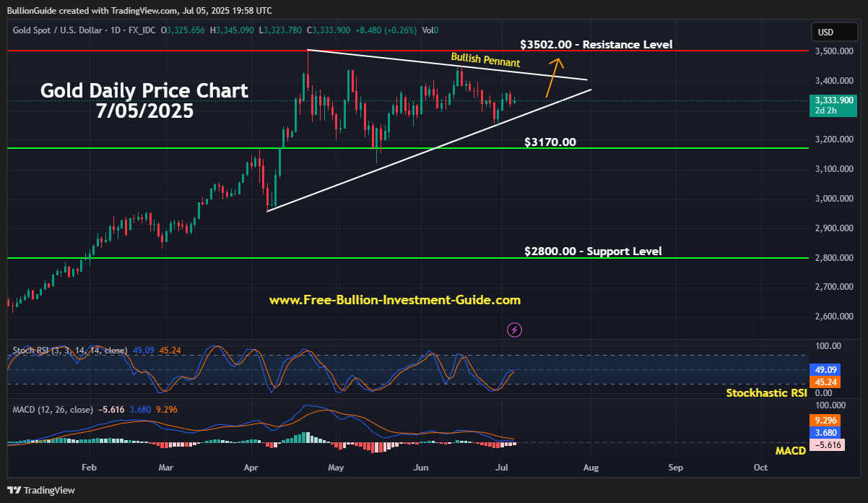Viewport: 868px width, 503px height.
Task: Click the May label on the time axis
Action: 336,468
